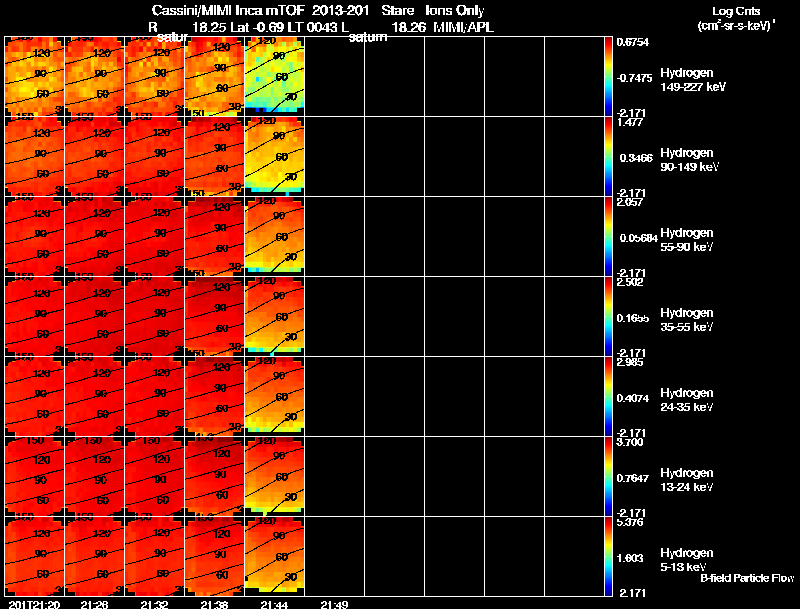Pick the 24-35 keV panel at 21:38
800x609 pixels.
click(214, 396)
